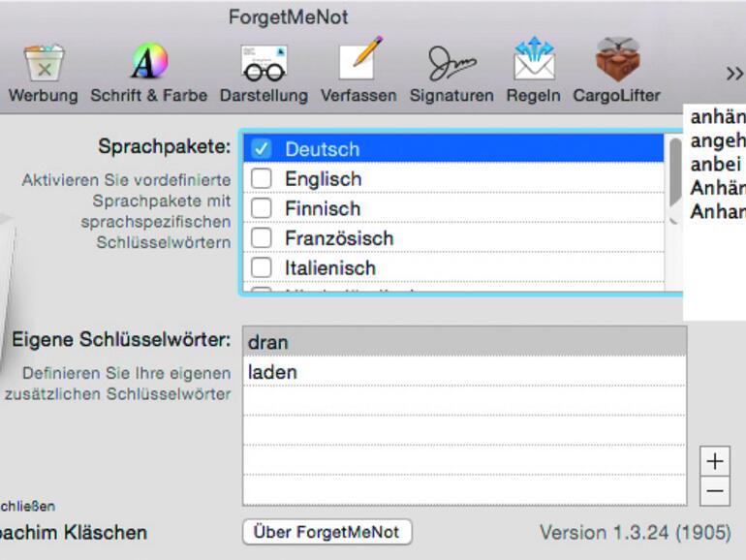Select the keyword 'dran' in the list
This screenshot has width=746, height=560.
click(464, 342)
